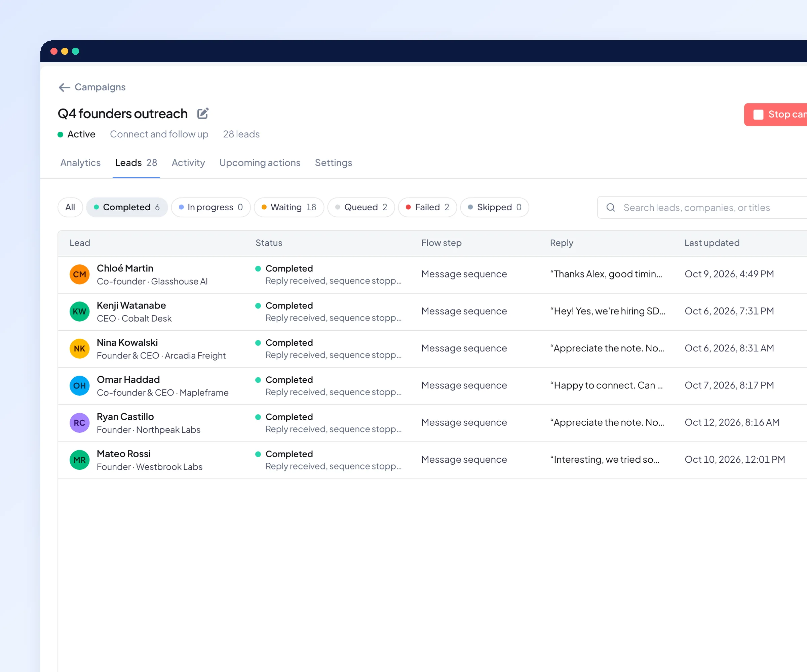Click the yellow window control dot
This screenshot has width=807, height=672.
pyautogui.click(x=65, y=51)
